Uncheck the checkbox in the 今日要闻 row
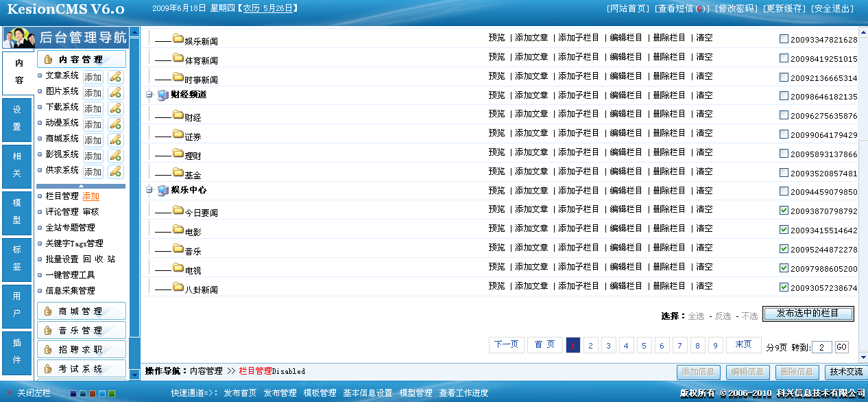Image resolution: width=868 pixels, height=402 pixels. (x=784, y=211)
